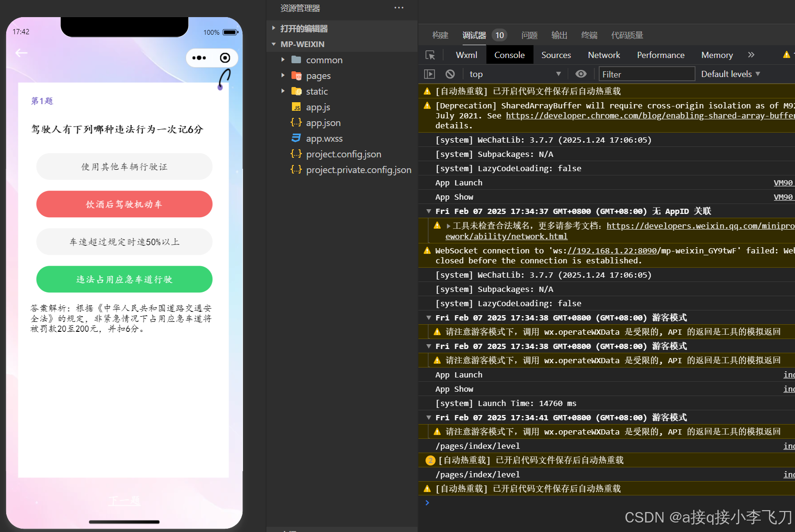The image size is (795, 532).
Task: Click the 资源管理器 panel title
Action: [300, 8]
